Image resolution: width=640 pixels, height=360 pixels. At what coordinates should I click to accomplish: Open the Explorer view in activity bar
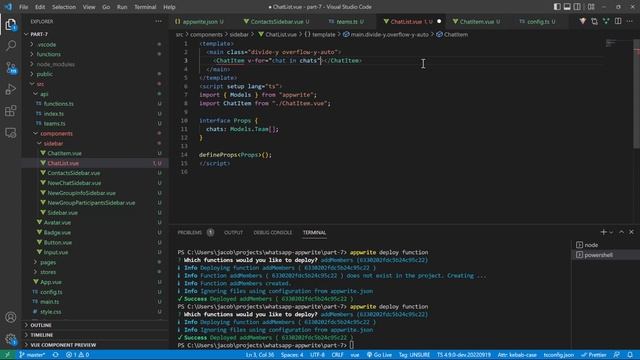pyautogui.click(x=11, y=25)
